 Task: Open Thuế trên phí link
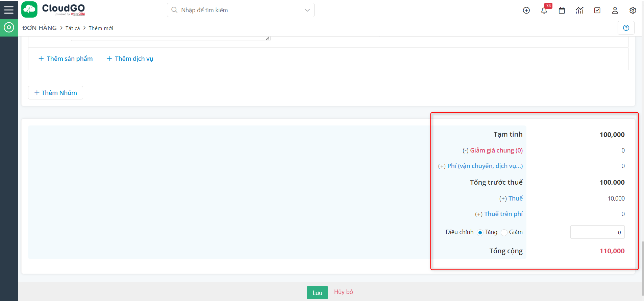point(503,214)
